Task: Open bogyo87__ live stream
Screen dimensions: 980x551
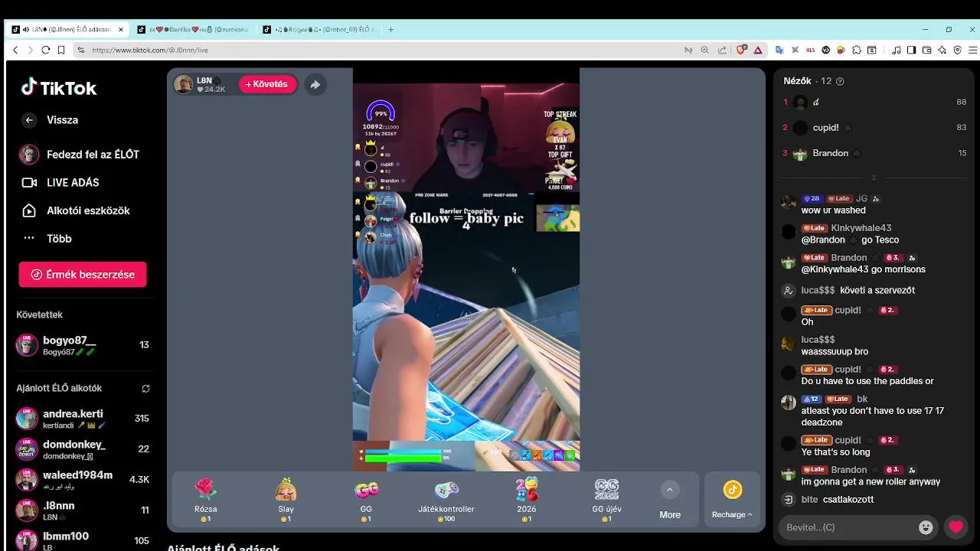Action: coord(83,345)
